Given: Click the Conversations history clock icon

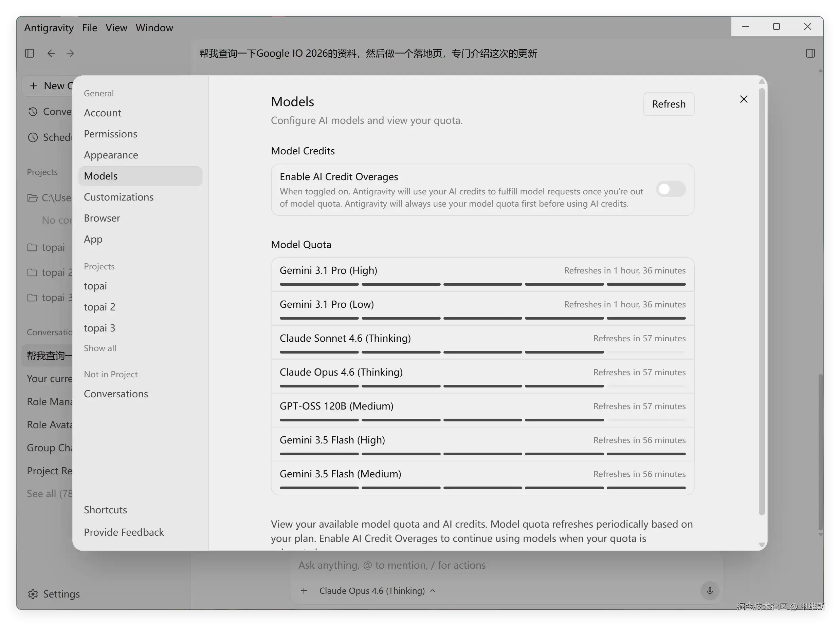Looking at the screenshot, I should [x=33, y=111].
